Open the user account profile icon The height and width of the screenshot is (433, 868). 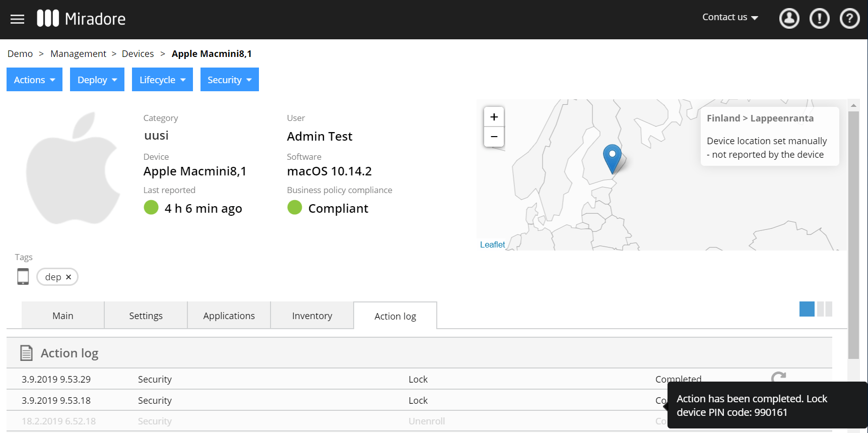[x=789, y=19]
